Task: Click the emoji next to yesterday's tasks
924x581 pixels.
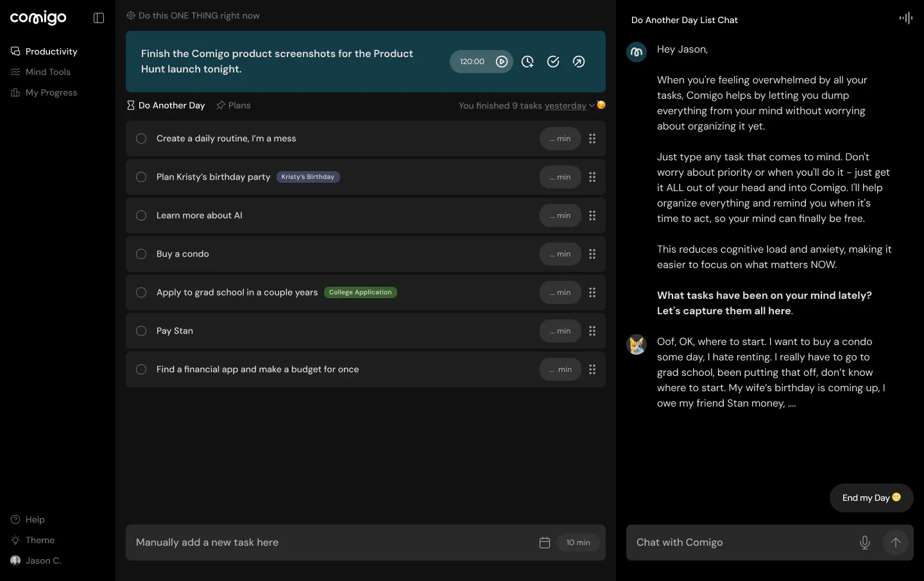Action: point(601,105)
